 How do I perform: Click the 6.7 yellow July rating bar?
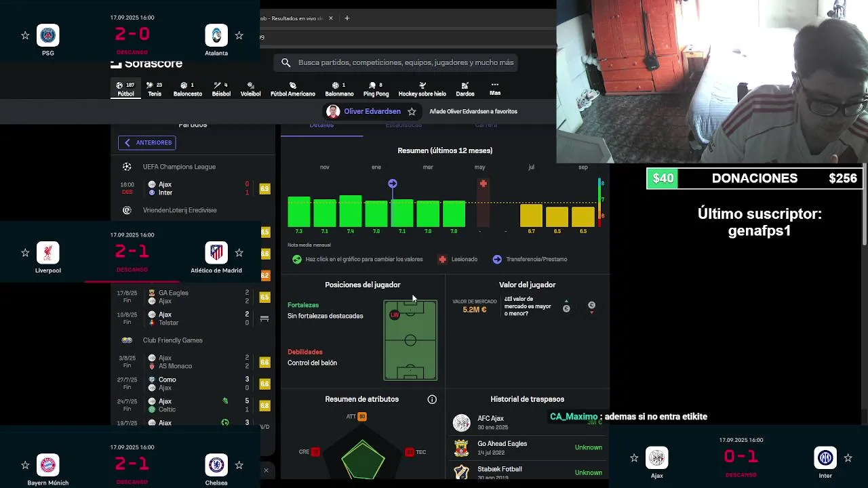(531, 216)
